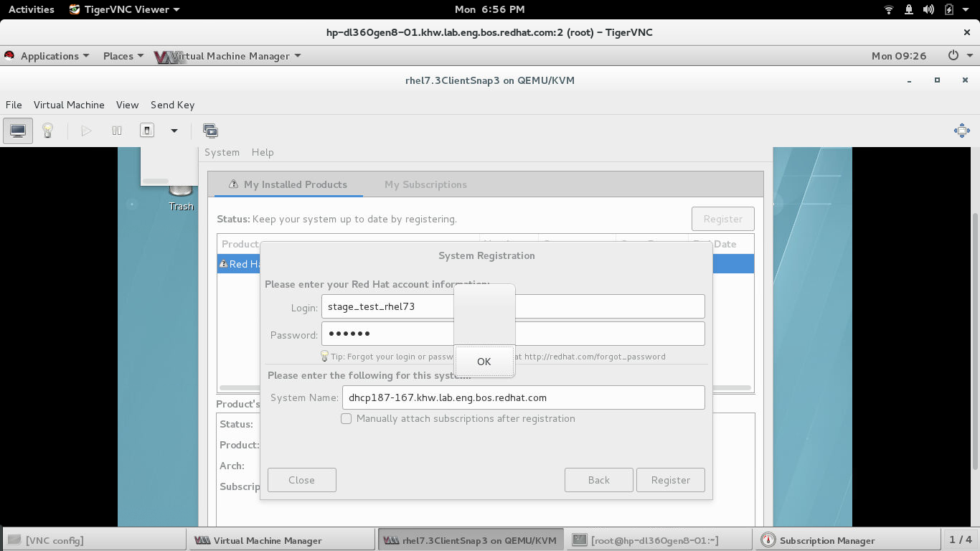Open remote Places menu

(x=123, y=56)
